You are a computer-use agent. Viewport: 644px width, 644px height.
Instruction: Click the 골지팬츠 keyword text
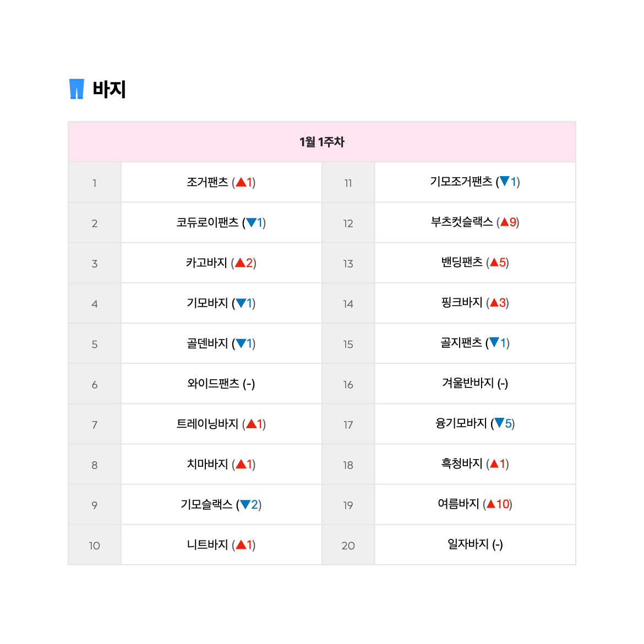pos(461,343)
